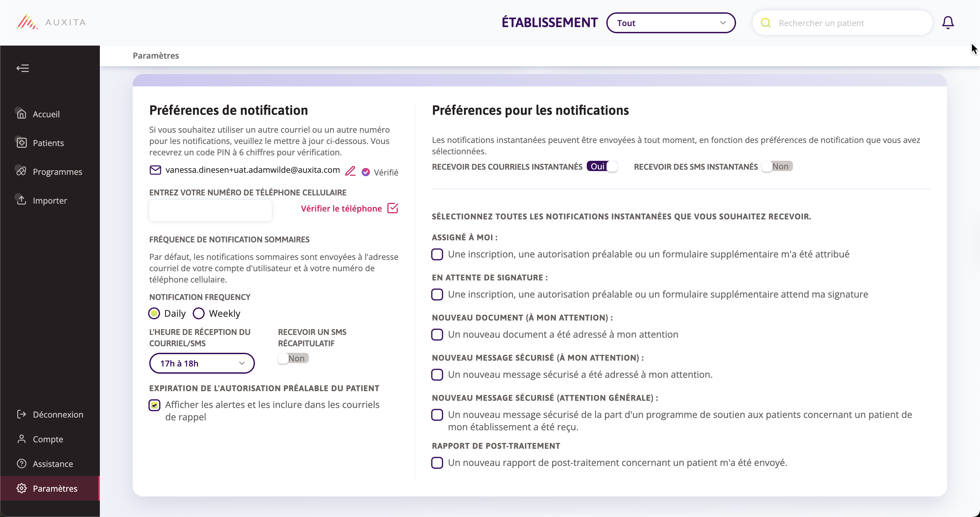Toggle instant emails switch off
Screen dimensions: 980x517
(x=602, y=167)
